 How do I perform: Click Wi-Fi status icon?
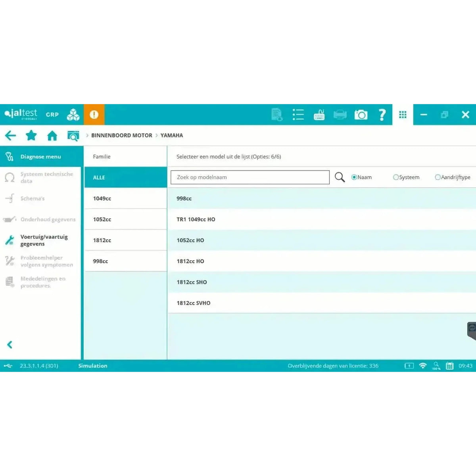coord(423,366)
